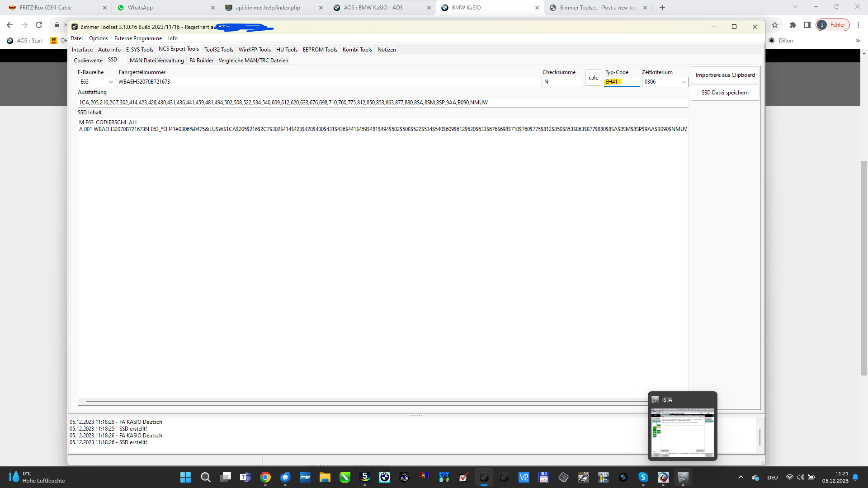Open Google Chrome from the taskbar

point(265,477)
